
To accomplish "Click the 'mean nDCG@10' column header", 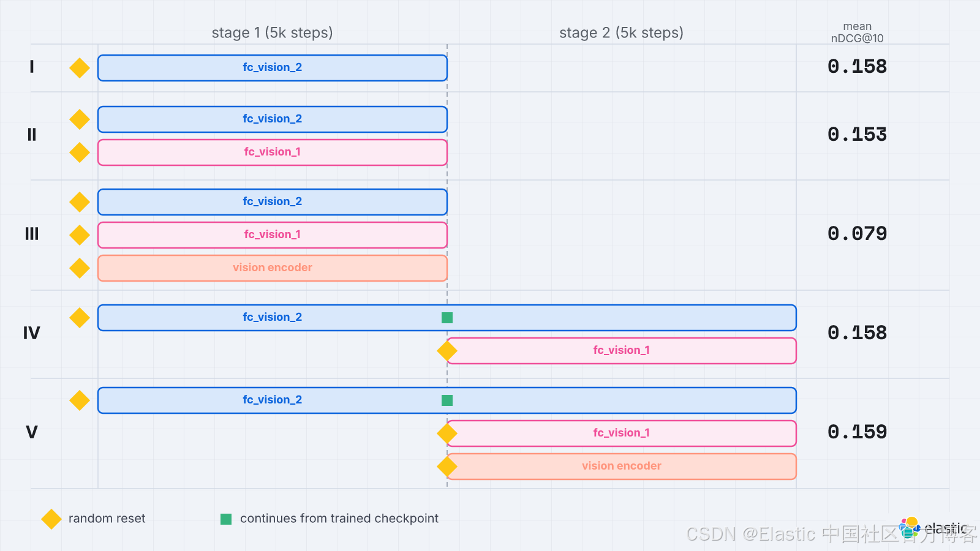I will click(858, 32).
